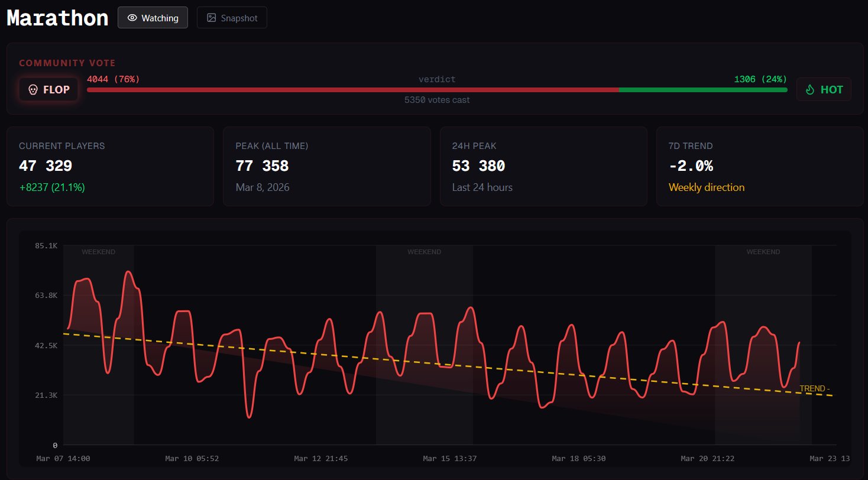Click the 5350 votes cast text

tap(437, 100)
